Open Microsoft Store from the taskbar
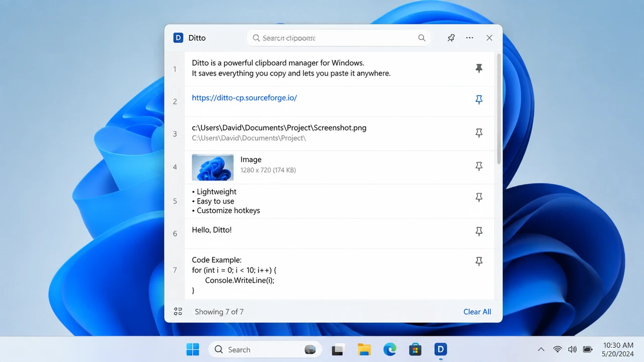This screenshot has width=644, height=362. [415, 349]
